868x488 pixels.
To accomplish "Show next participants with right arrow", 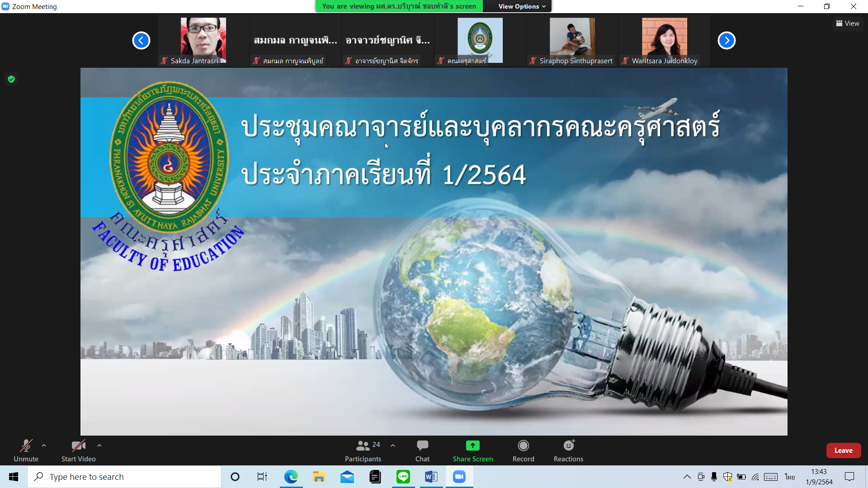I will pos(726,41).
